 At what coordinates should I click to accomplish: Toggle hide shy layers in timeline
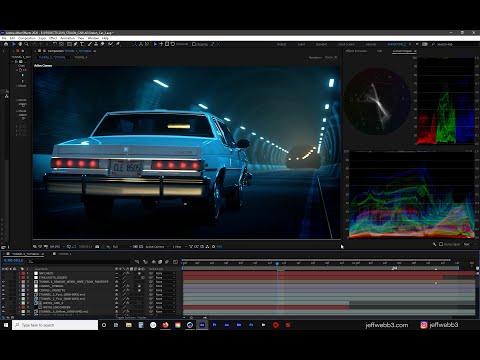pos(153,262)
